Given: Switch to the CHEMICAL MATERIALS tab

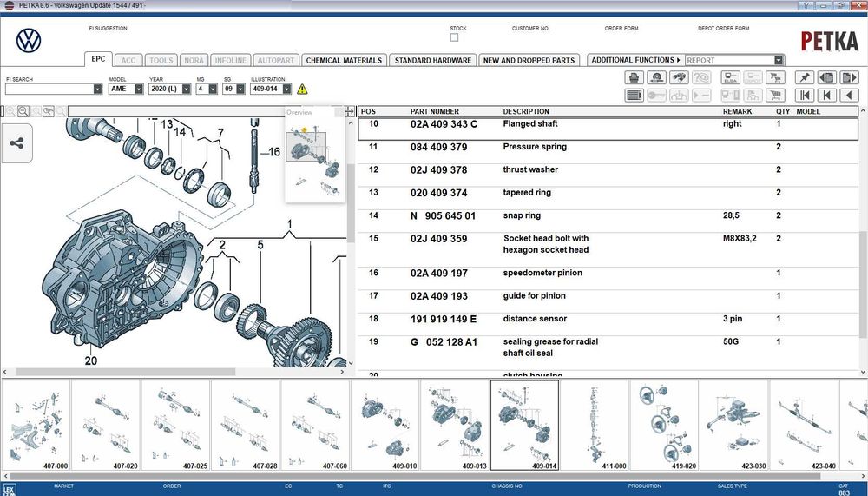Looking at the screenshot, I should [x=344, y=60].
